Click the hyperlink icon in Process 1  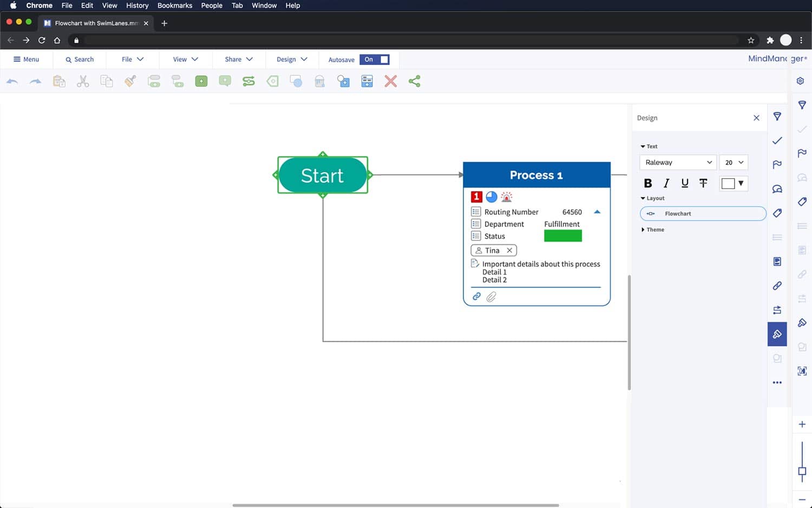[x=476, y=296]
